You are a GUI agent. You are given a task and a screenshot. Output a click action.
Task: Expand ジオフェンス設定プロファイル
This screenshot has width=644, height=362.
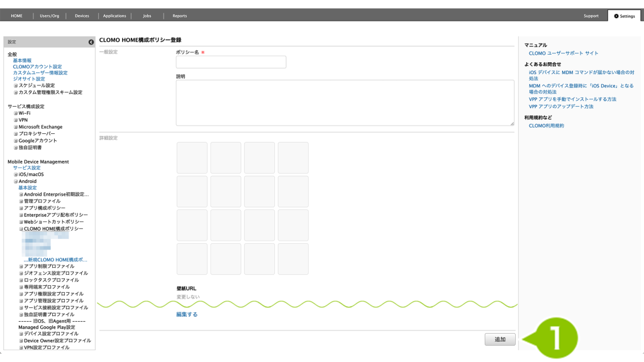point(21,273)
